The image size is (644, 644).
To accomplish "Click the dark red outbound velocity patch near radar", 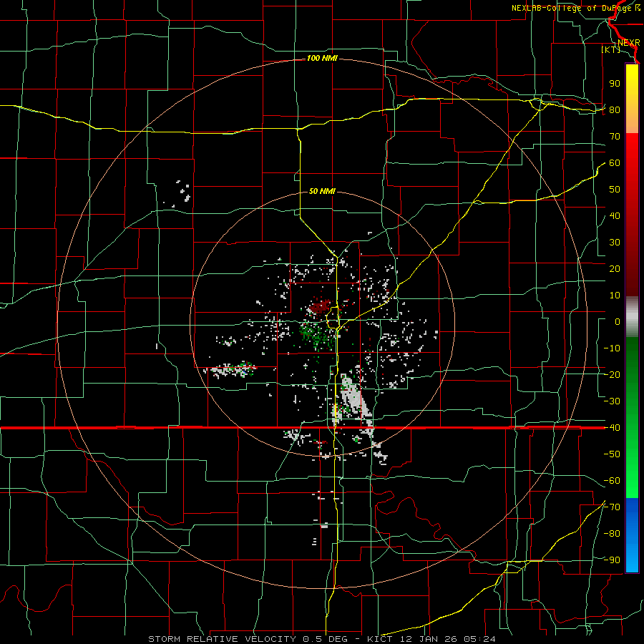I will (x=321, y=306).
